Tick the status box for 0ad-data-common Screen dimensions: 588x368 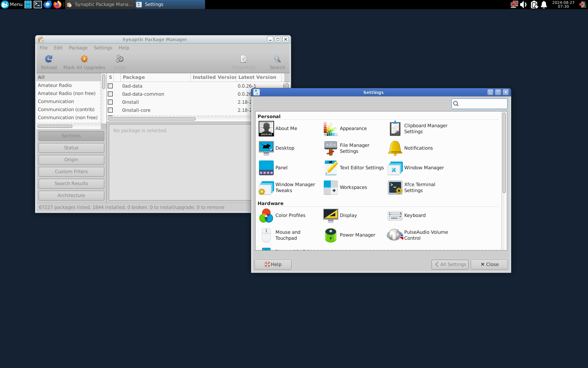(x=110, y=94)
